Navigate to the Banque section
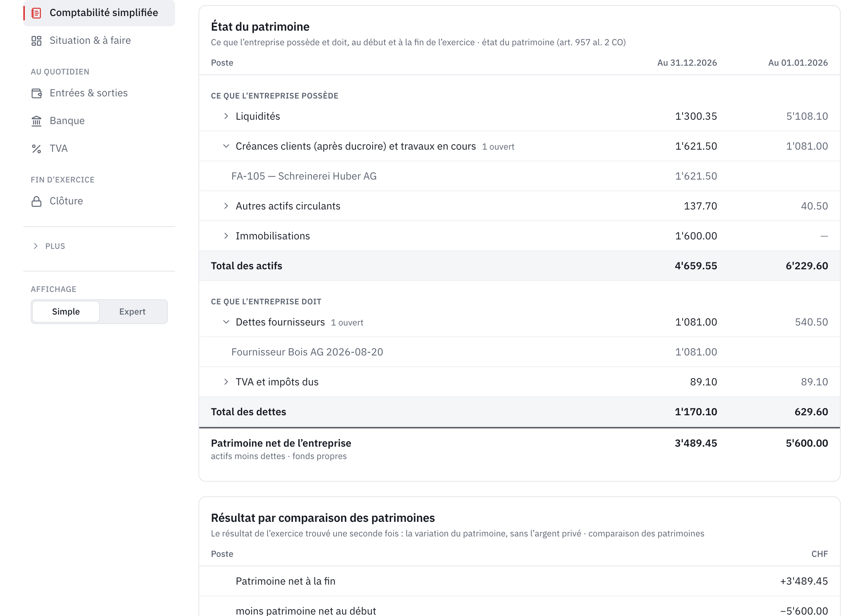 click(99, 121)
